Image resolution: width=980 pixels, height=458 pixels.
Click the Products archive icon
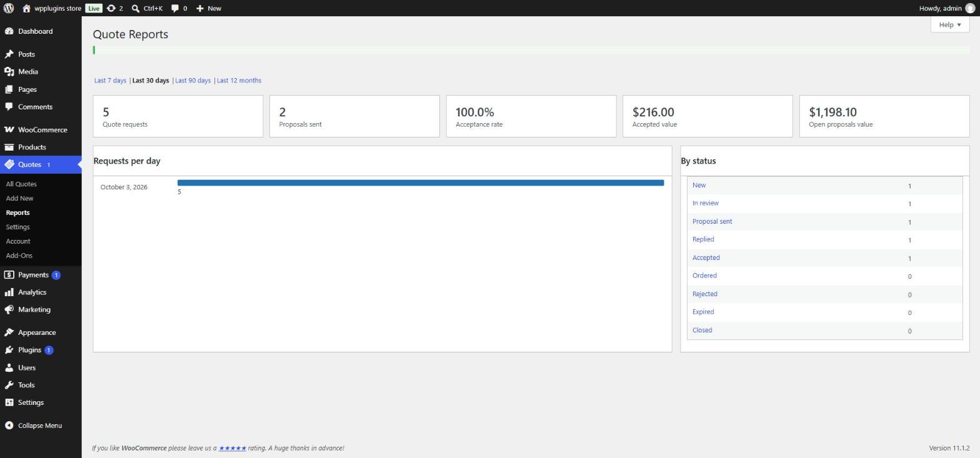(x=9, y=147)
